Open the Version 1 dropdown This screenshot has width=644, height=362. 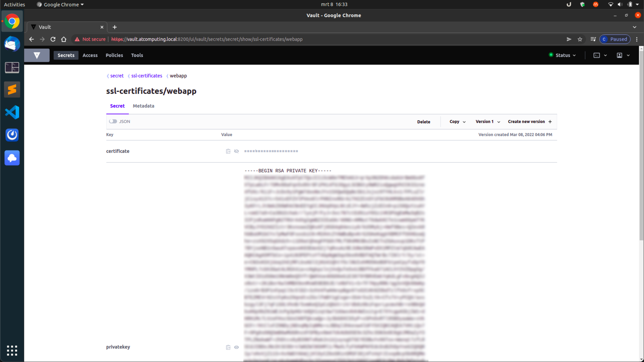(x=487, y=122)
